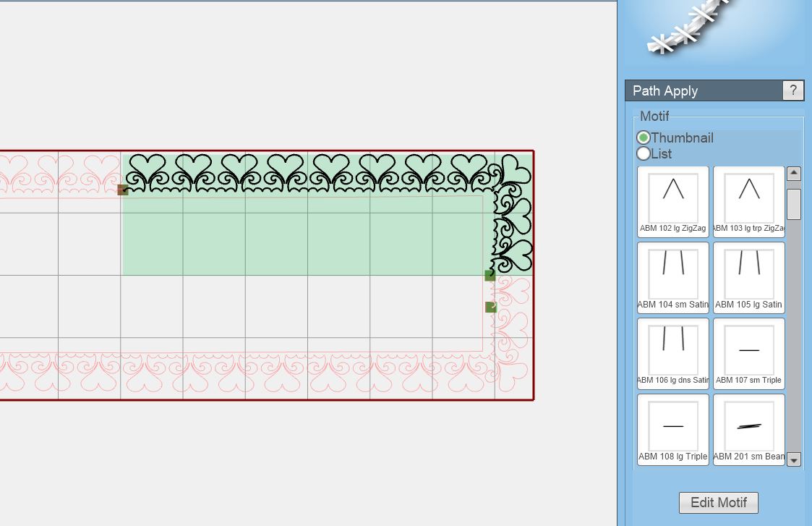Select the ABM 105 lg Satin motif
Screen dimensions: 812x526
point(749,277)
